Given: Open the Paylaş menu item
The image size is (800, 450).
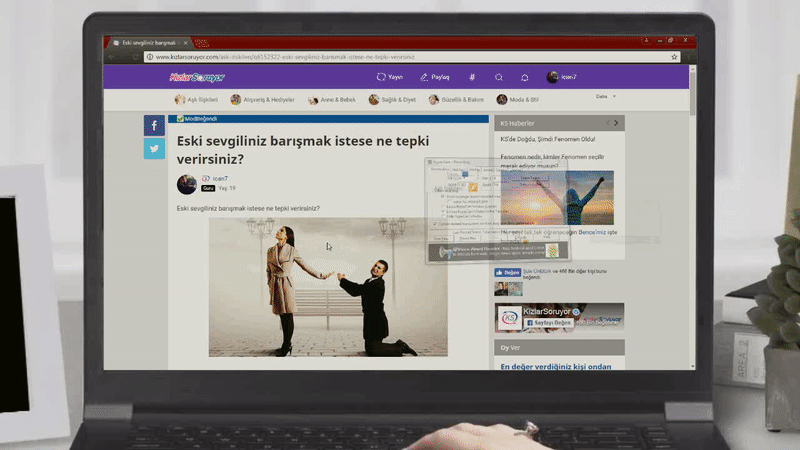Looking at the screenshot, I should 435,77.
